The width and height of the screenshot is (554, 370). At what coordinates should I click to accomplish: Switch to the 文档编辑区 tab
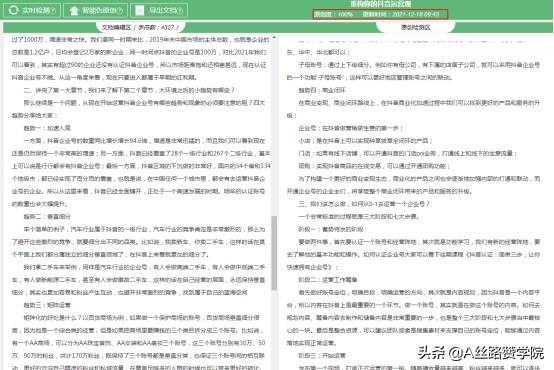click(140, 27)
